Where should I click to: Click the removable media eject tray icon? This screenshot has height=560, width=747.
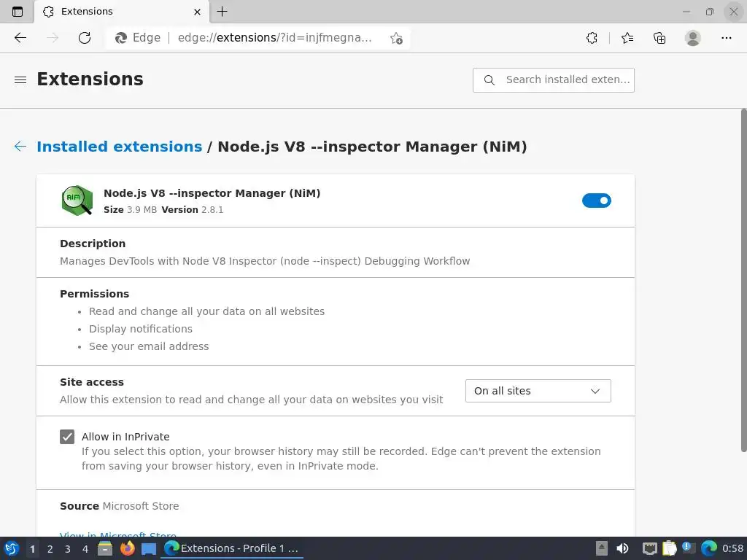tap(602, 548)
